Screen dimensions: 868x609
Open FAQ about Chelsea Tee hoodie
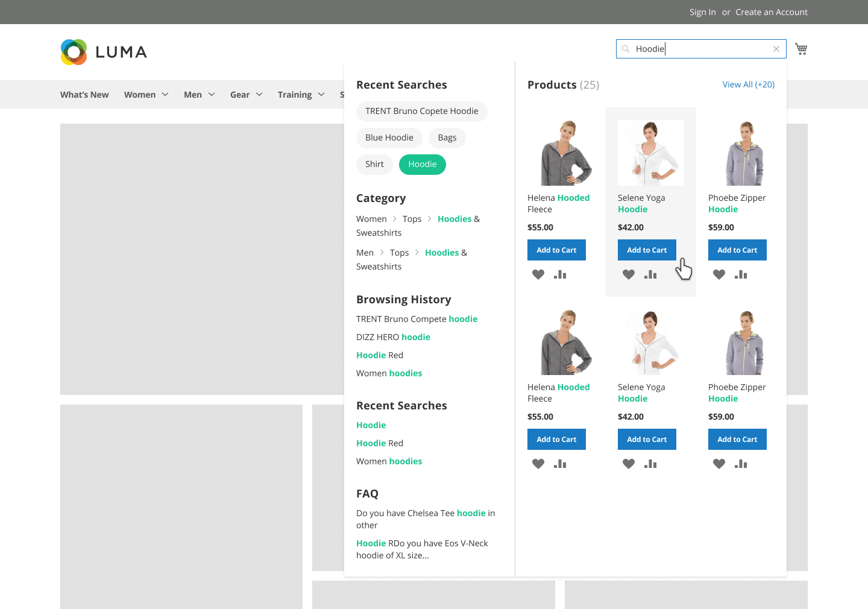point(426,519)
